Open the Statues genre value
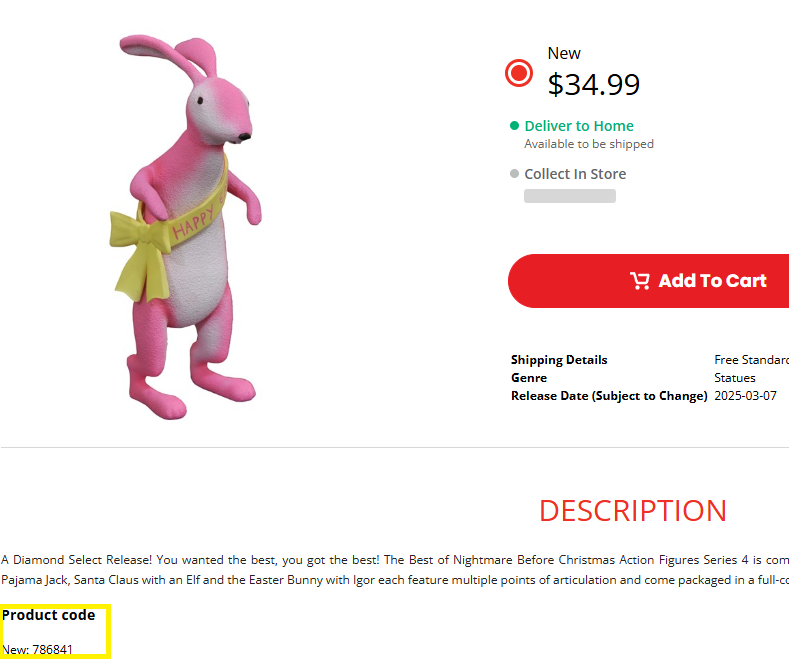 coord(735,378)
